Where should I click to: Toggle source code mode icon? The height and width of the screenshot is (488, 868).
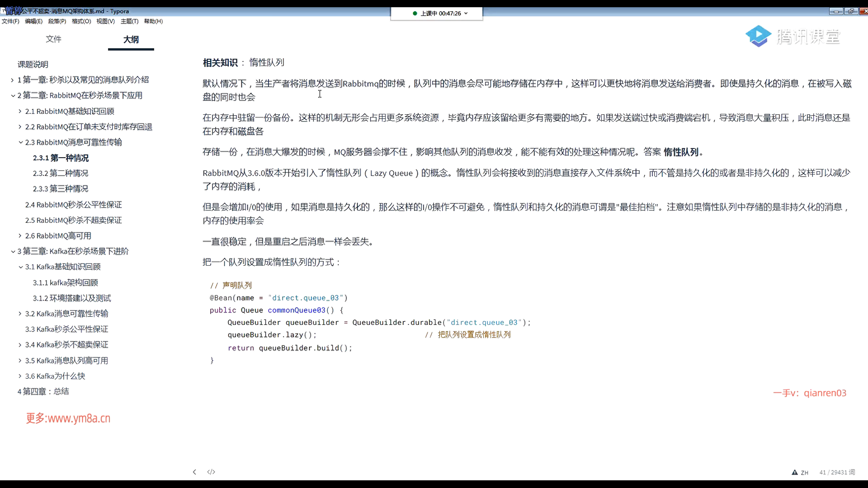coord(211,472)
